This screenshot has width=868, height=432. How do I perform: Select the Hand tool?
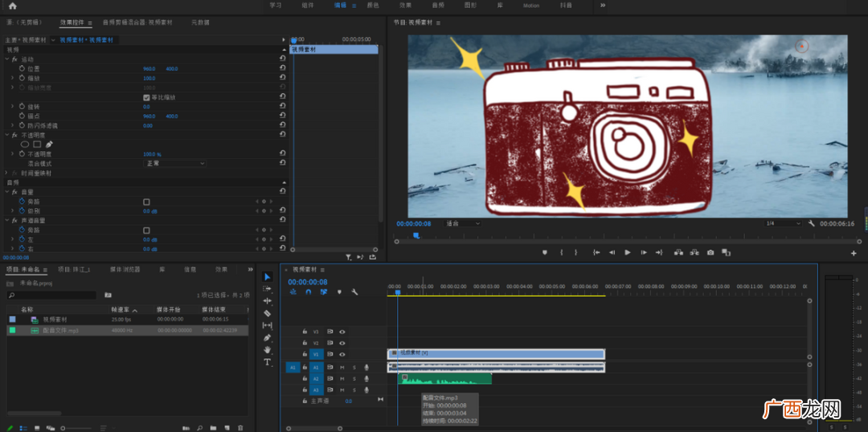click(x=268, y=349)
